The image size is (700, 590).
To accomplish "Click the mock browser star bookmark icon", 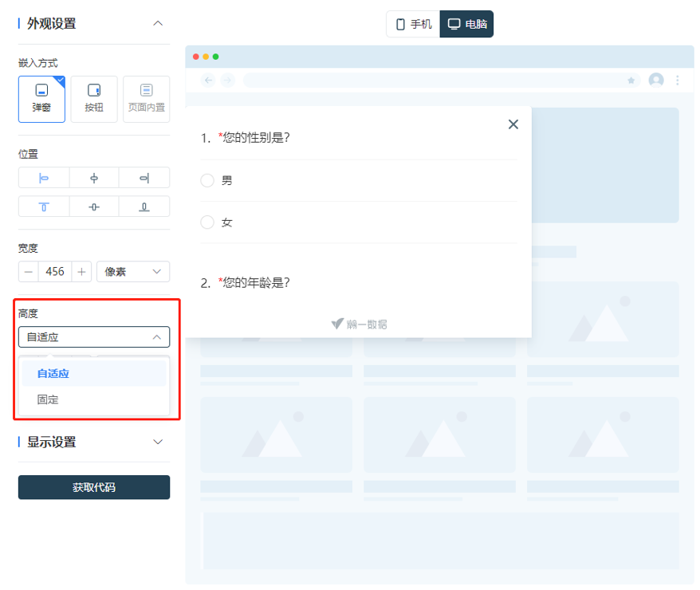I will pos(631,81).
